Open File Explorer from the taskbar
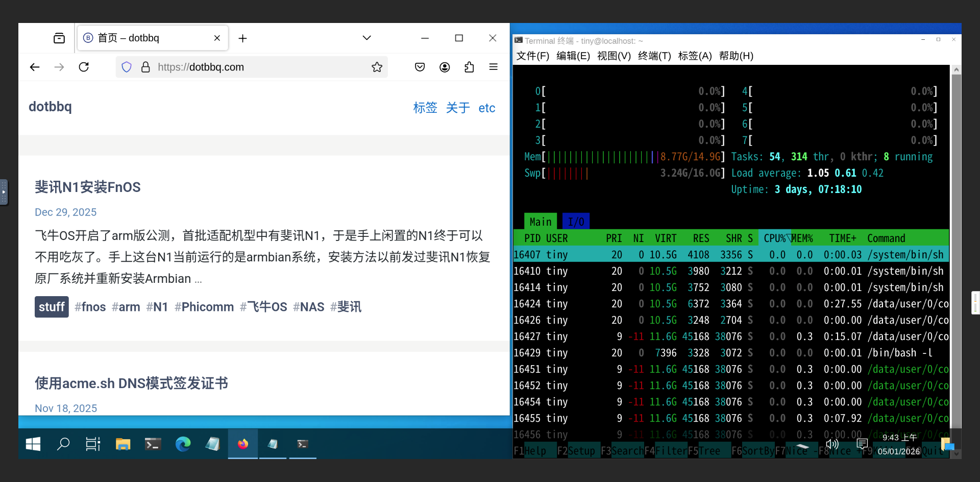 coord(122,444)
